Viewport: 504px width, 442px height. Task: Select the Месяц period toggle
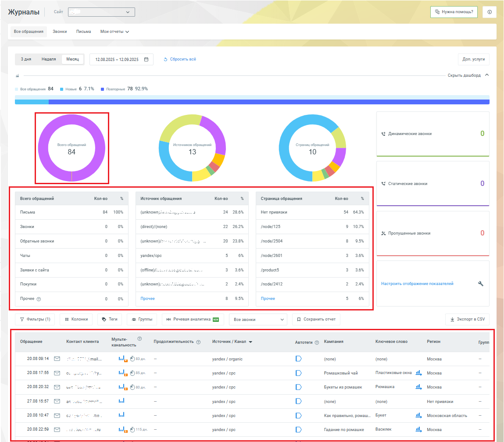click(x=73, y=60)
